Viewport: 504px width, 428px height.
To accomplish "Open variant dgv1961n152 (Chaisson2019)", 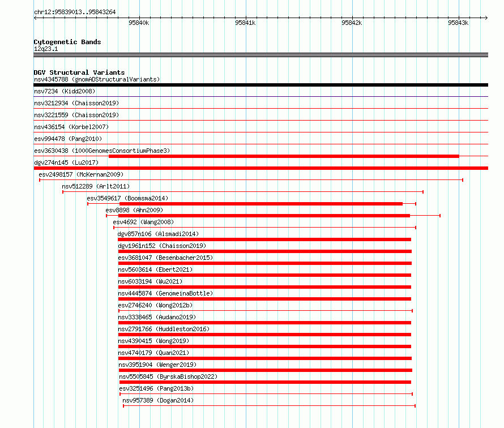I will 162,246.
